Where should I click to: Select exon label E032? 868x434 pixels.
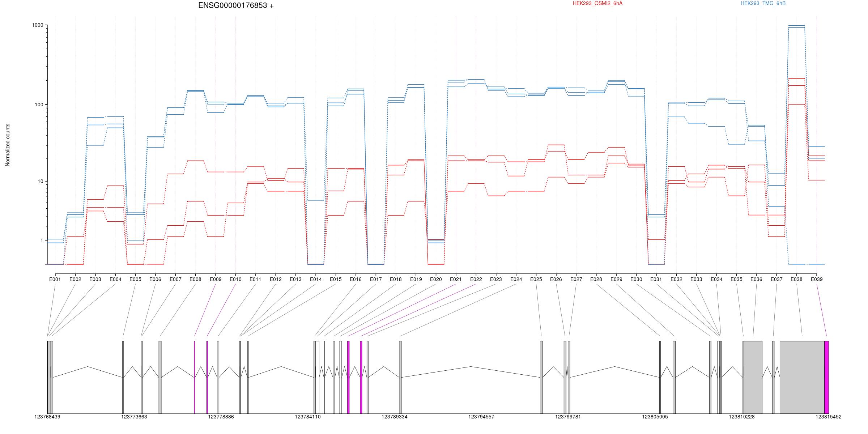tap(676, 279)
